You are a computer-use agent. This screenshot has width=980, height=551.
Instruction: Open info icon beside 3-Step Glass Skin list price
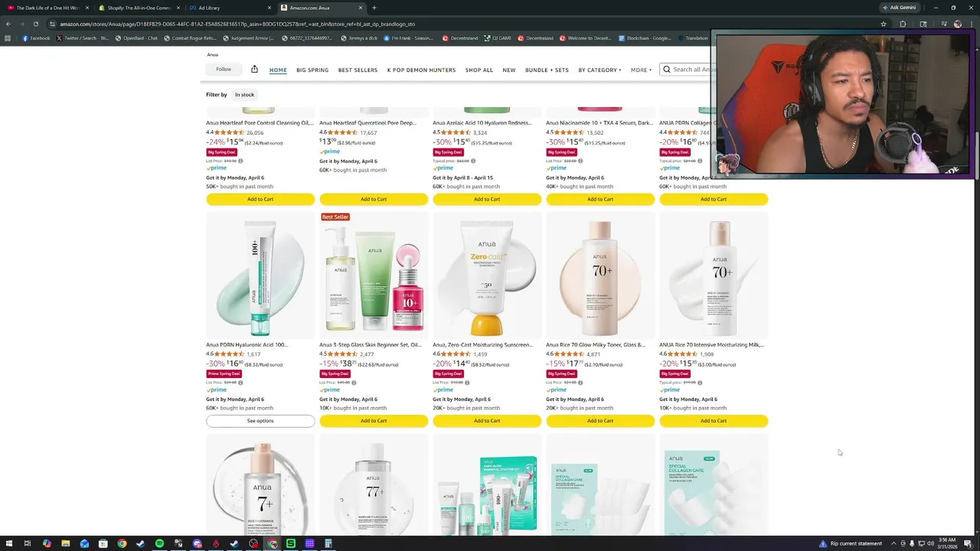point(355,382)
